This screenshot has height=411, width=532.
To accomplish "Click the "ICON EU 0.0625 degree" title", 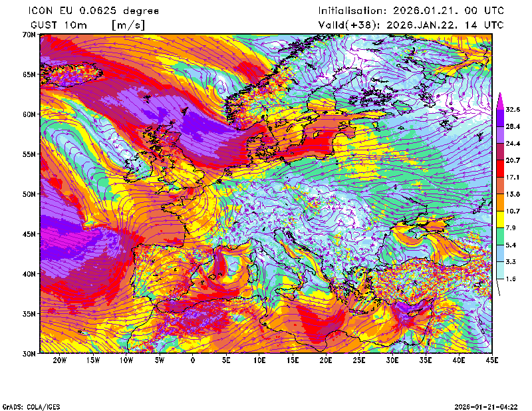I will (x=94, y=11).
